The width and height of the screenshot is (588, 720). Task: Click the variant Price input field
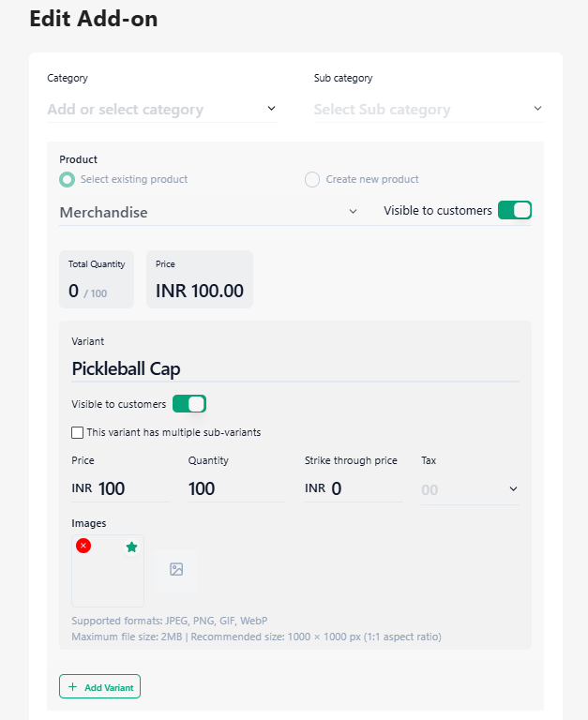120,488
